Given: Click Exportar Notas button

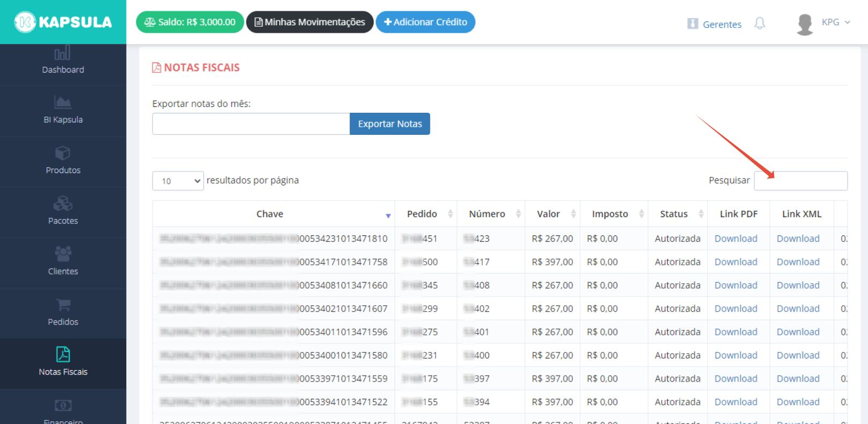Looking at the screenshot, I should tap(390, 124).
